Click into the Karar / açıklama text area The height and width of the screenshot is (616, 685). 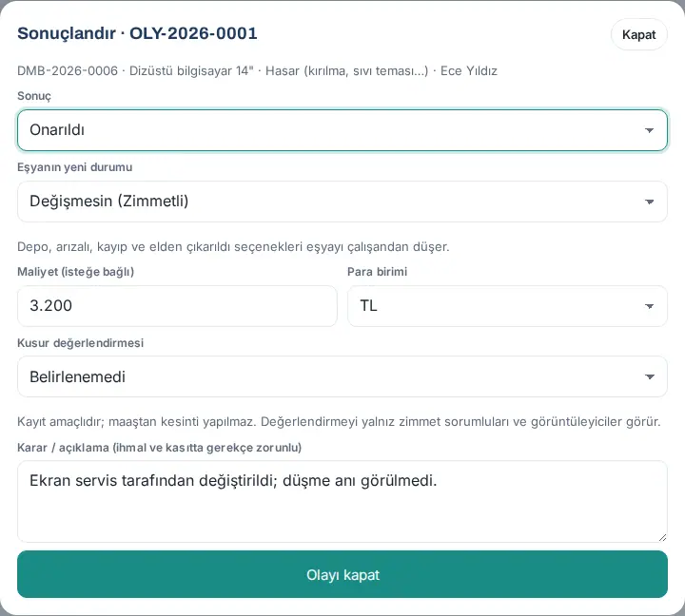point(342,501)
